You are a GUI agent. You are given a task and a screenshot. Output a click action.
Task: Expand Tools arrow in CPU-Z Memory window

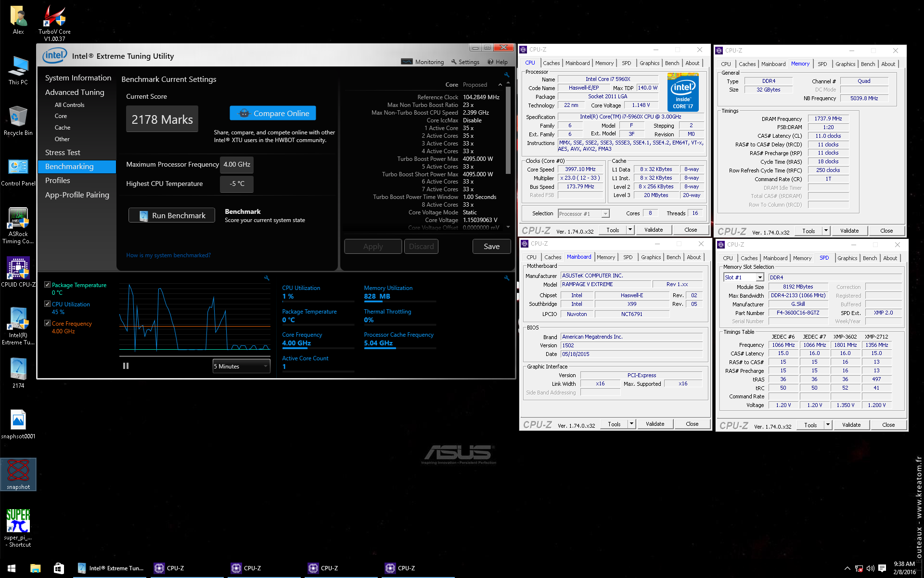(826, 231)
